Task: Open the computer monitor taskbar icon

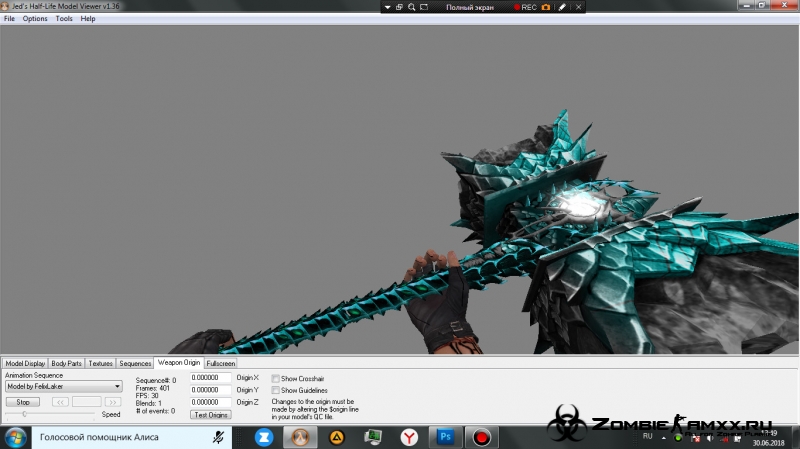Action: 373,437
